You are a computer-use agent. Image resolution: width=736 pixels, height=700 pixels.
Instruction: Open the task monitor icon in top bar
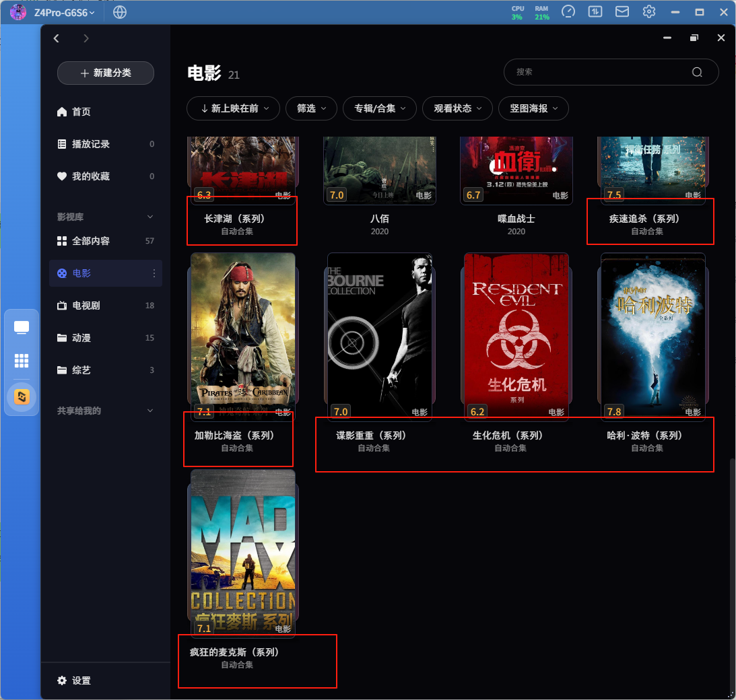click(595, 11)
